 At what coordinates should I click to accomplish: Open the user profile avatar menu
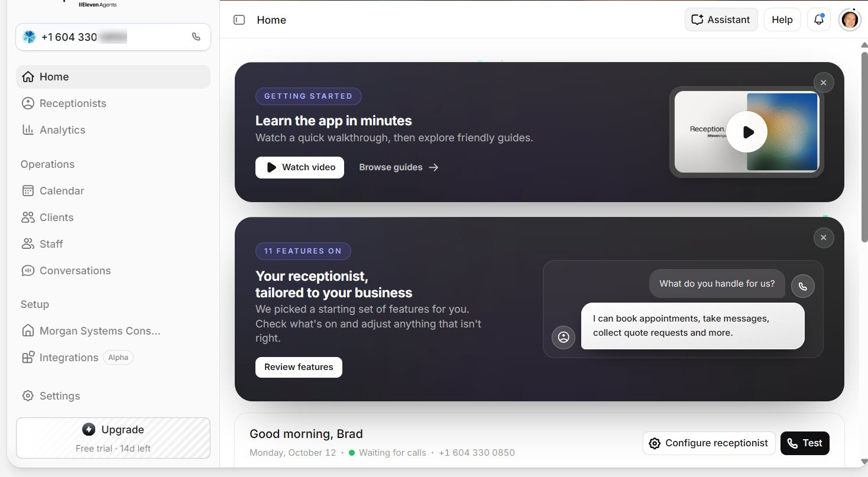tap(850, 20)
